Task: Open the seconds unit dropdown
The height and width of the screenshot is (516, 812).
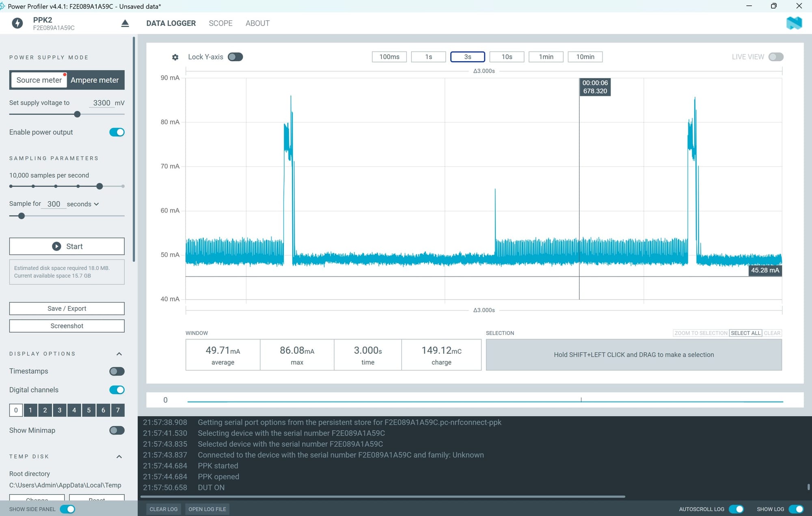Action: point(83,204)
